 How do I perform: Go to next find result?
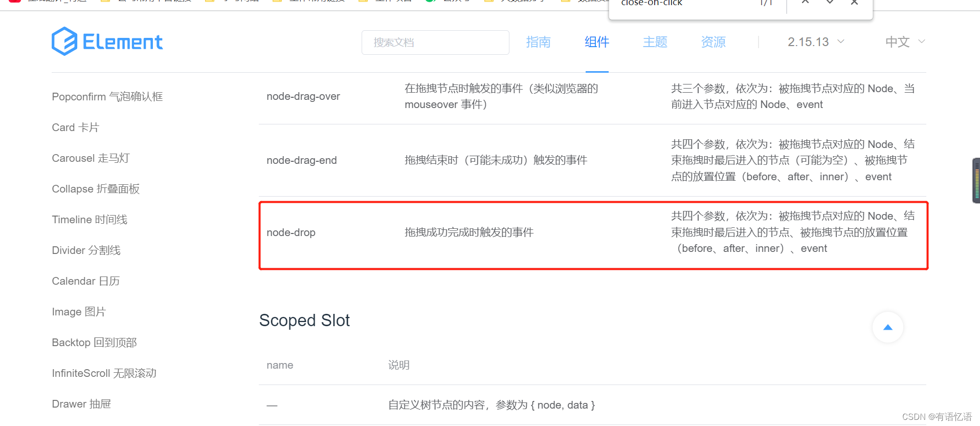pyautogui.click(x=830, y=3)
